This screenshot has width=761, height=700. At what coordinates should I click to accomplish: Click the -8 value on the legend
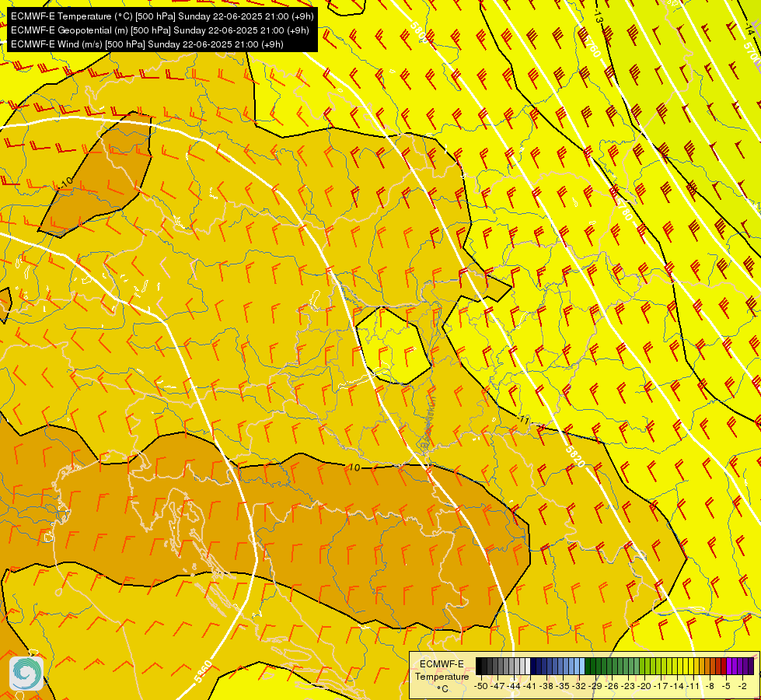(710, 686)
